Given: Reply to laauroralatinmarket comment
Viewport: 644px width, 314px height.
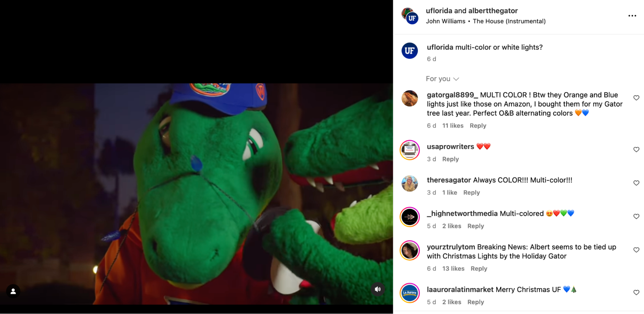Looking at the screenshot, I should click(x=476, y=302).
